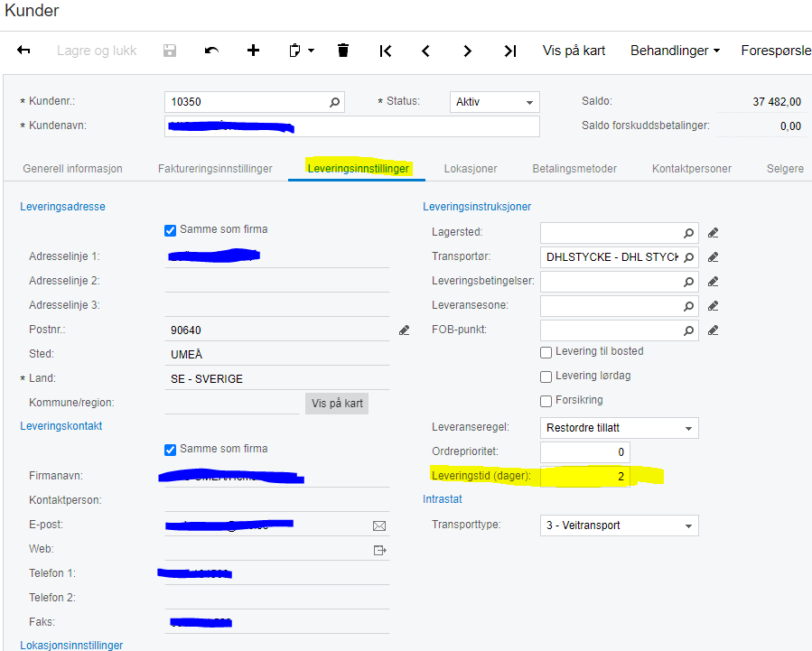The image size is (812, 651).
Task: Expand the clipboard dropdown arrow
Action: coord(312,51)
